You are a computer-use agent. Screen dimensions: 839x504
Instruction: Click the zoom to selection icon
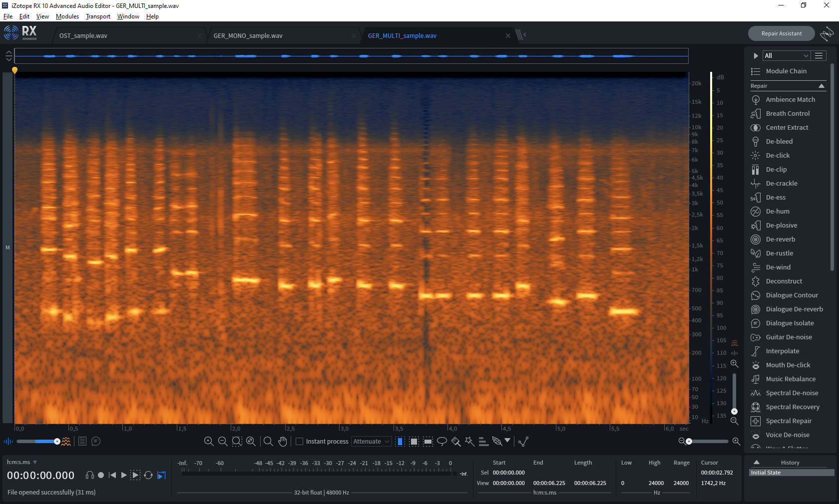(237, 442)
